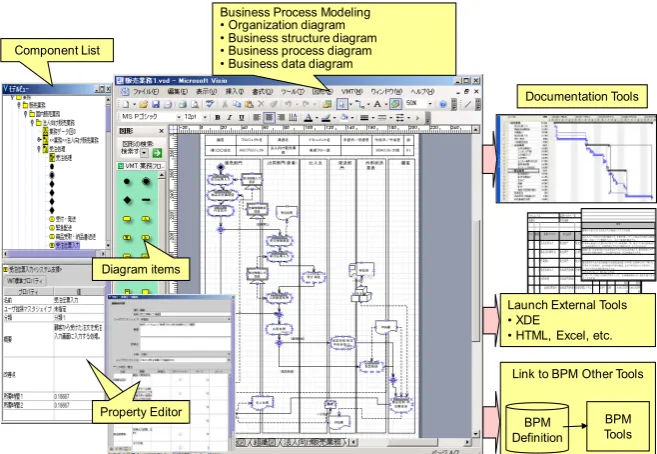Click the Save floppy disk icon
The height and width of the screenshot is (454, 657).
click(x=156, y=104)
